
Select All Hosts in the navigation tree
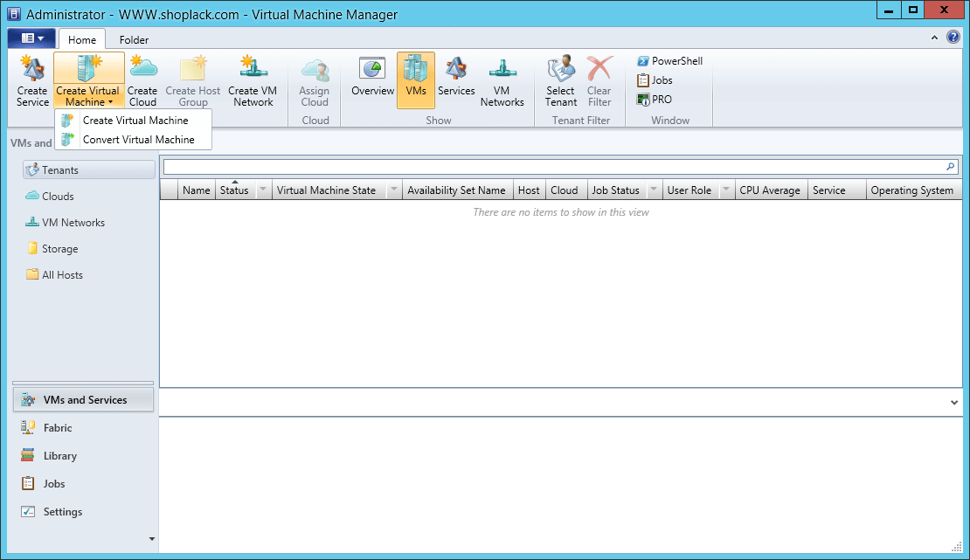(x=54, y=274)
